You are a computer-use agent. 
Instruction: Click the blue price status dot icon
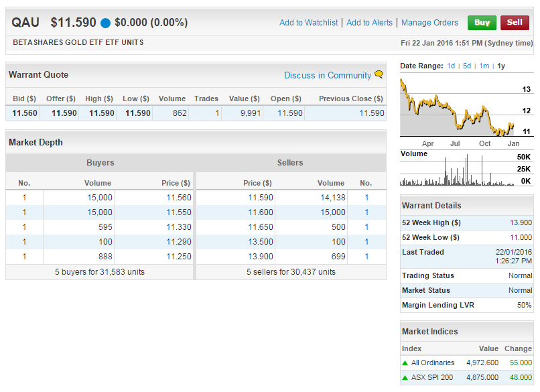[x=105, y=23]
